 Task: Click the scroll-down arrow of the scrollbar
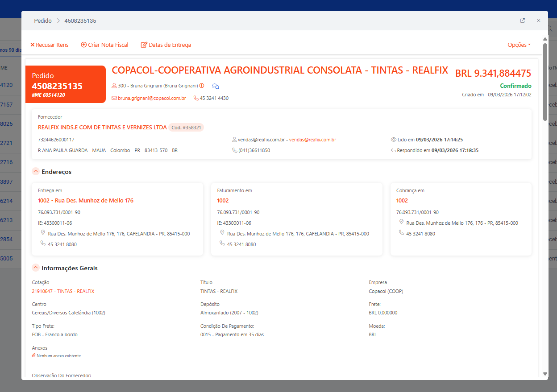point(545,374)
